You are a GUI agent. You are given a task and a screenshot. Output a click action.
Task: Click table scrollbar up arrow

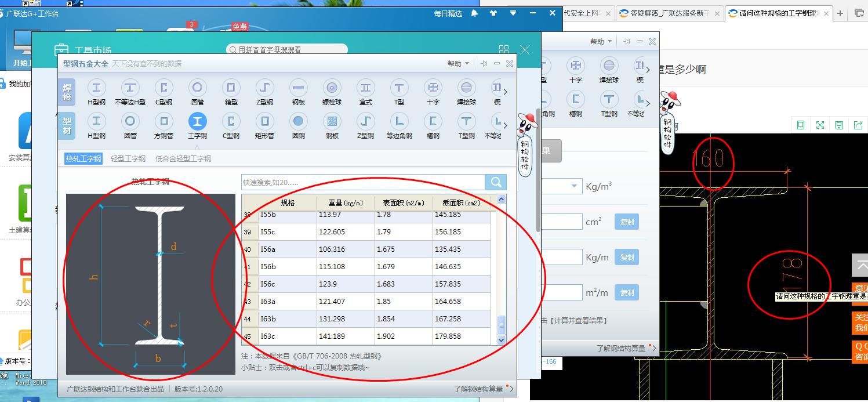click(502, 200)
